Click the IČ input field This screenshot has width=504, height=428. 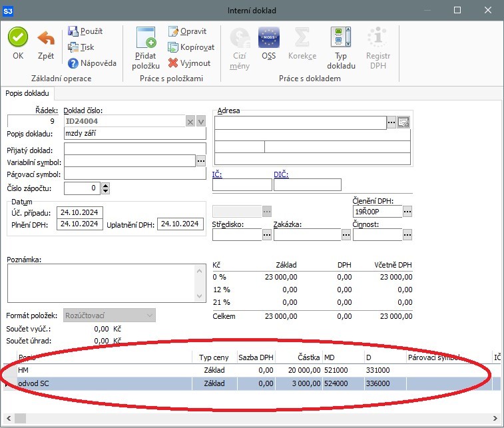(242, 185)
